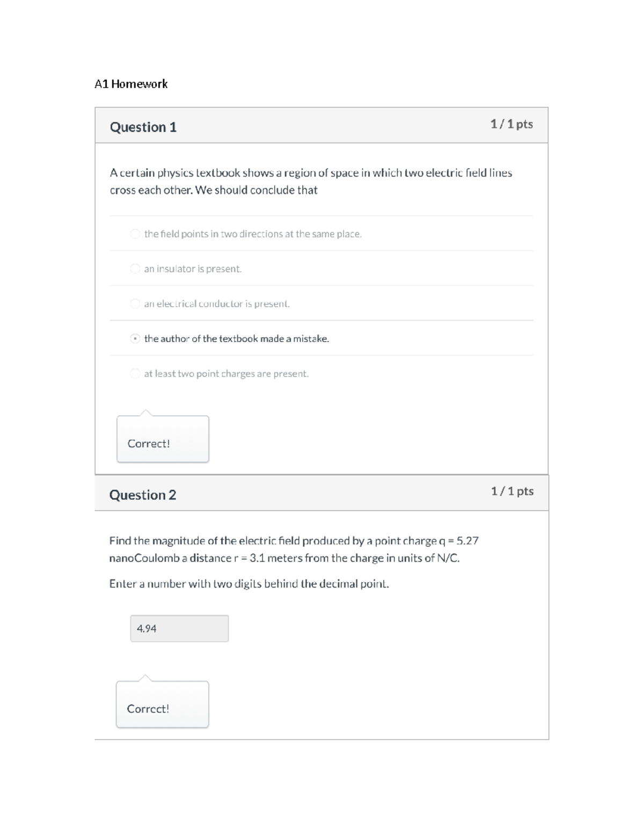Viewport: 644px width, 834px height.
Task: Choose the 'an insulator is present' radio button
Action: [x=135, y=269]
